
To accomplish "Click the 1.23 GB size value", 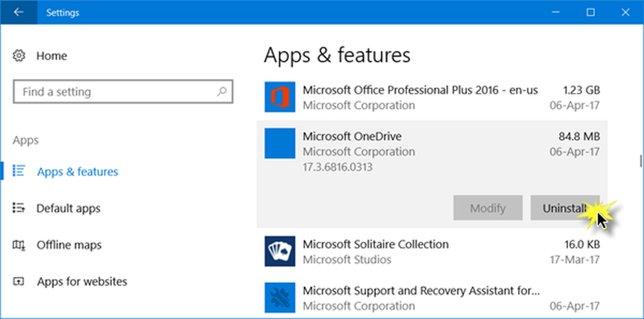I will click(x=581, y=90).
